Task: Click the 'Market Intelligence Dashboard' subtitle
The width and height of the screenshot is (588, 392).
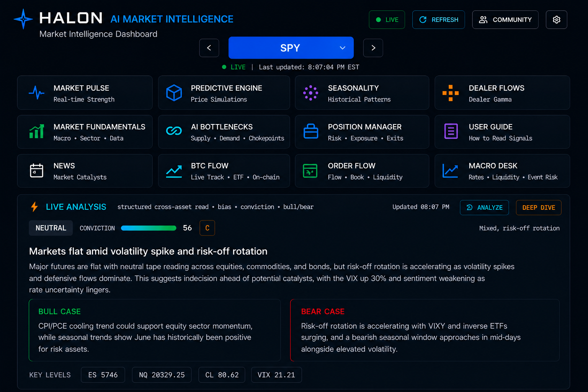Action: (98, 34)
